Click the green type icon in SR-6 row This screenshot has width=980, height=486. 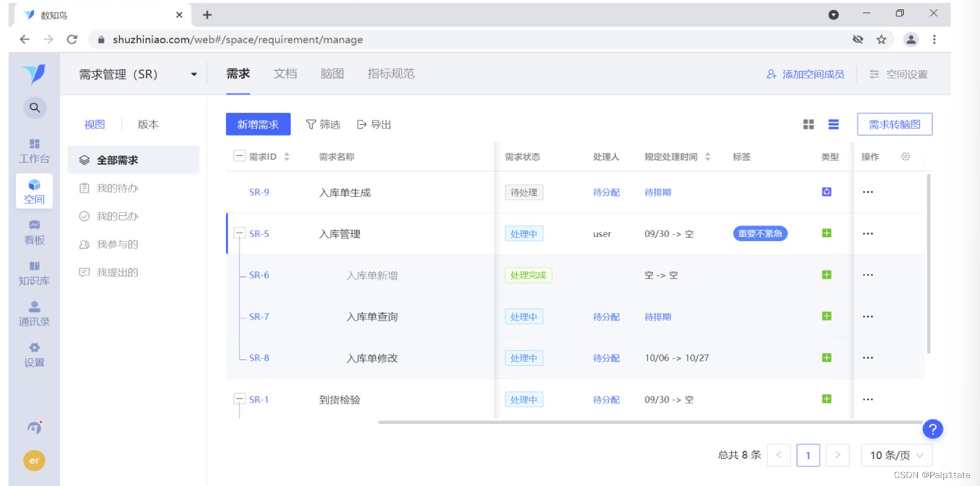[x=827, y=275]
